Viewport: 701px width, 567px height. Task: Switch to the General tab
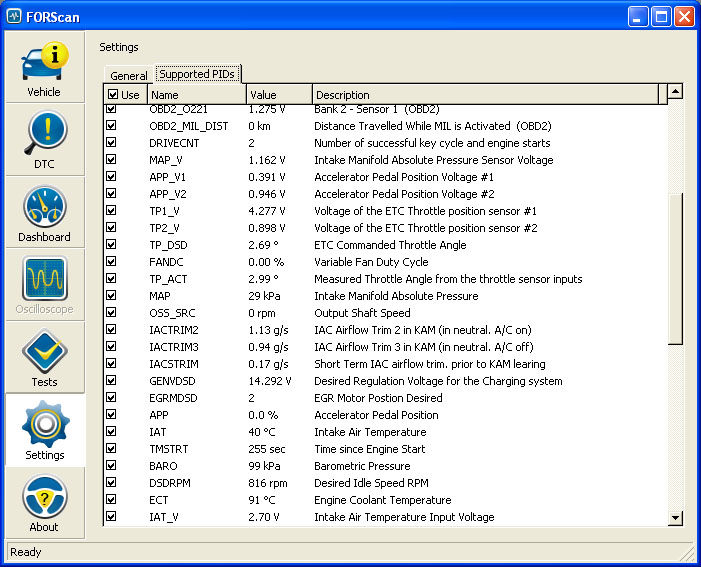click(128, 76)
